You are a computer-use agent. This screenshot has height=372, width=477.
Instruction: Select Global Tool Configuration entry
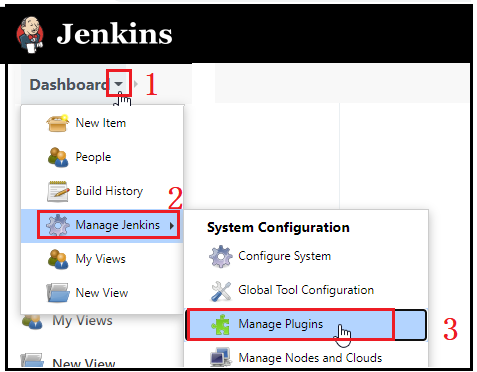coord(306,290)
